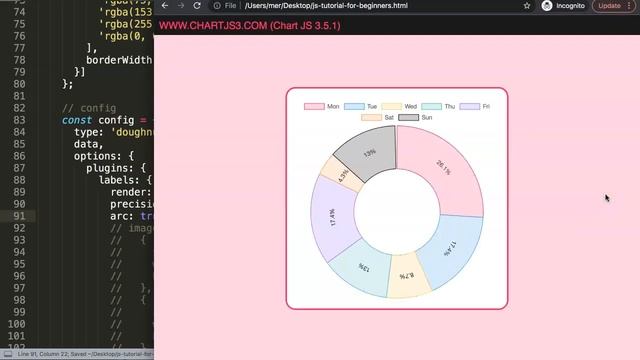Click the browser menu dots beside Update
Image resolution: width=640 pixels, height=360 pixels.
point(630,6)
